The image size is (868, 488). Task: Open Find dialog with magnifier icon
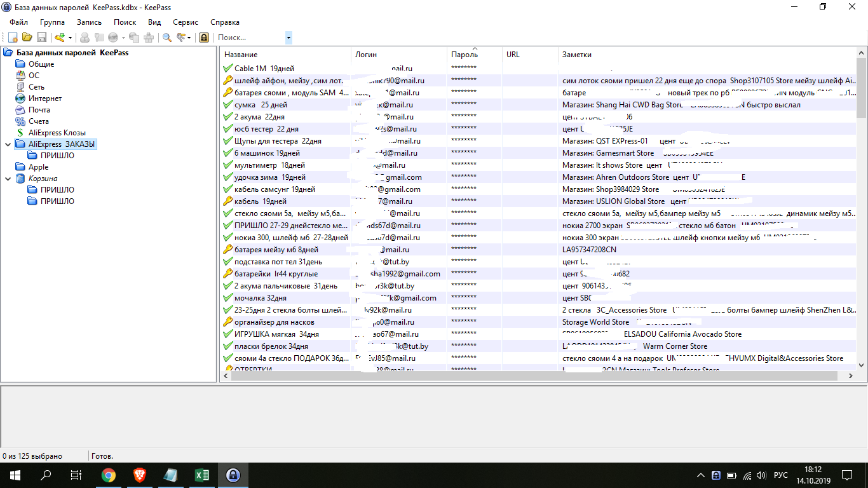tap(167, 37)
